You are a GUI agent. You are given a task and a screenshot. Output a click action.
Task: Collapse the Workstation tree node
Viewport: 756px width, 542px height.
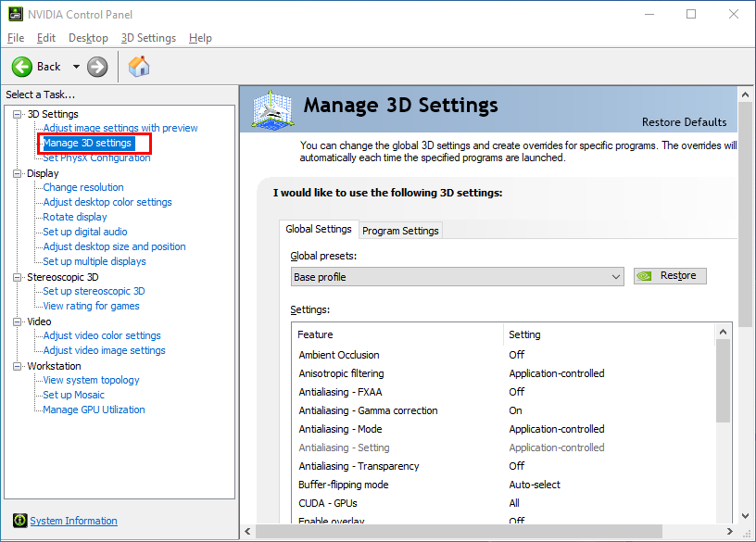pyautogui.click(x=18, y=367)
